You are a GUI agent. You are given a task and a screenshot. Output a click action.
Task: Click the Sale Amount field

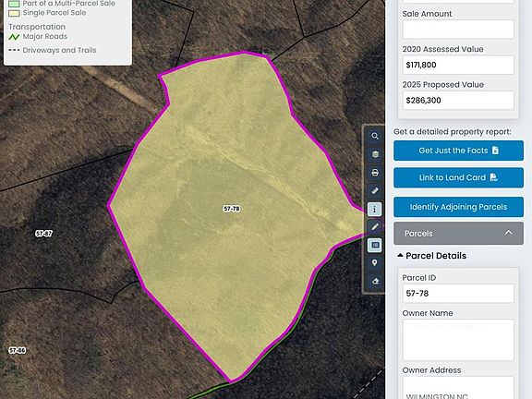pyautogui.click(x=458, y=30)
